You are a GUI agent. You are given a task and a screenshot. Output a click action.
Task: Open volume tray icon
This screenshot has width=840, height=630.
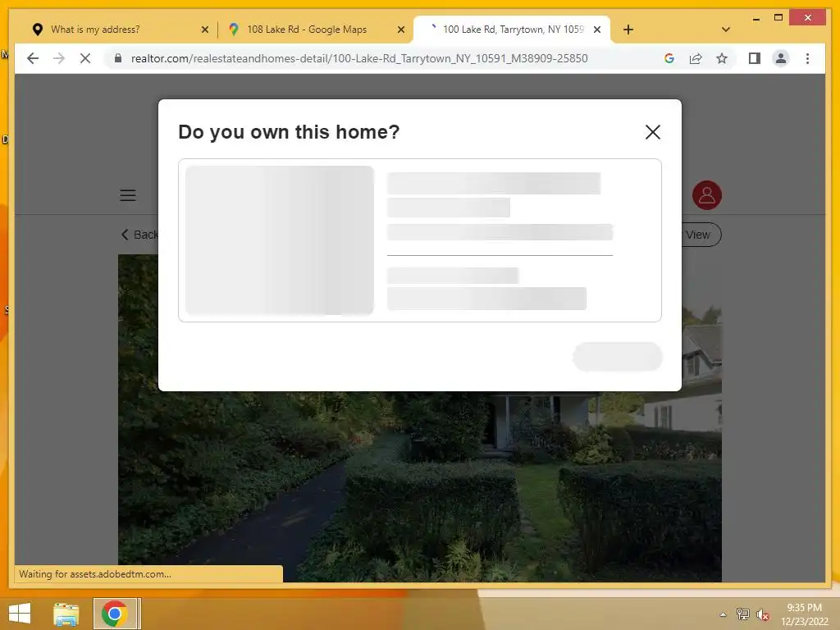coord(762,614)
